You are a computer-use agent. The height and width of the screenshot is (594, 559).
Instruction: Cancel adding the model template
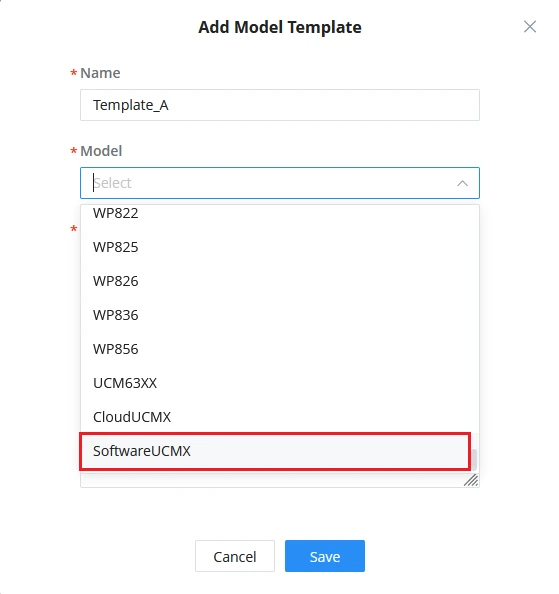(x=235, y=556)
